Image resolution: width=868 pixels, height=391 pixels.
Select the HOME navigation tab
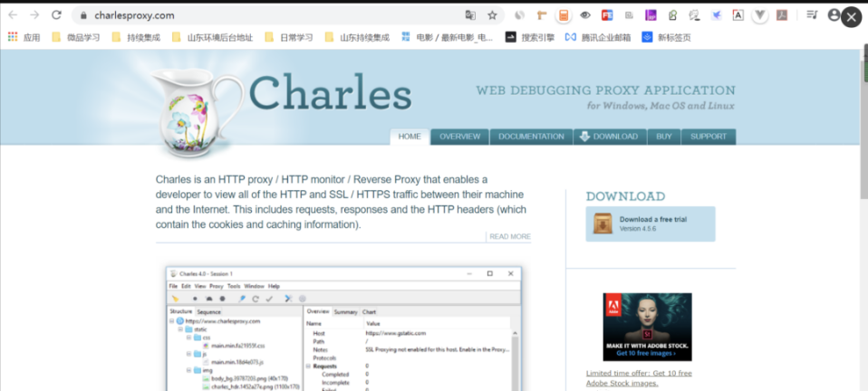410,137
